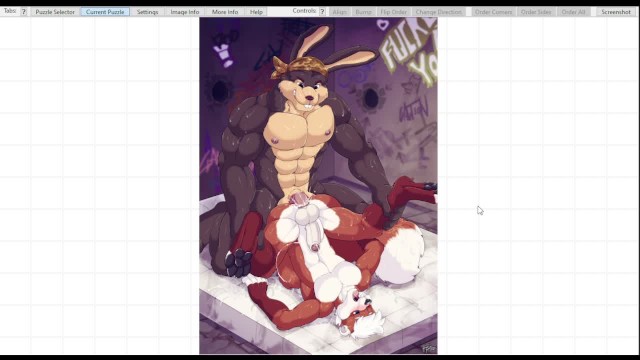This screenshot has width=640, height=360.
Task: Click the Tabs help question mark button
Action: 24,12
